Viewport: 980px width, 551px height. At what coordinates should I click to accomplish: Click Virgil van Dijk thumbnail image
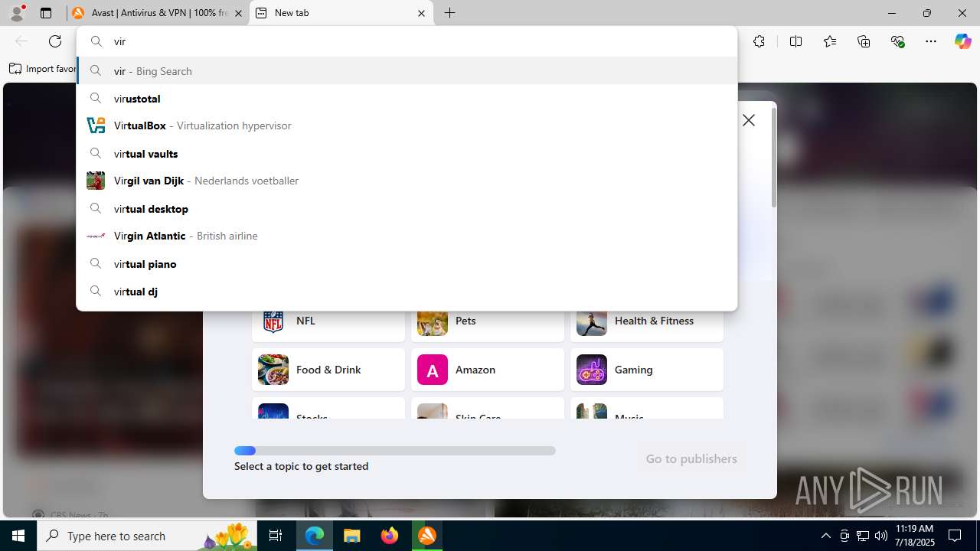(x=96, y=181)
